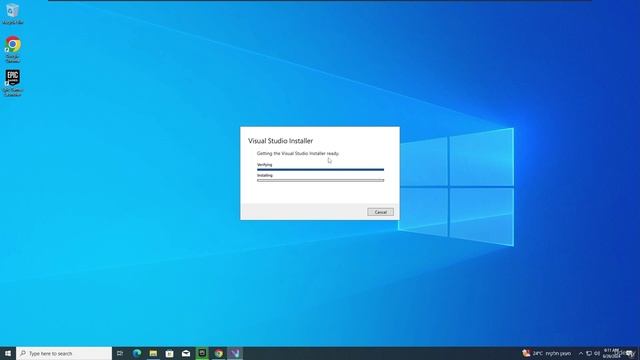Click the Installing progress bar
The height and width of the screenshot is (360, 640).
[x=320, y=180]
